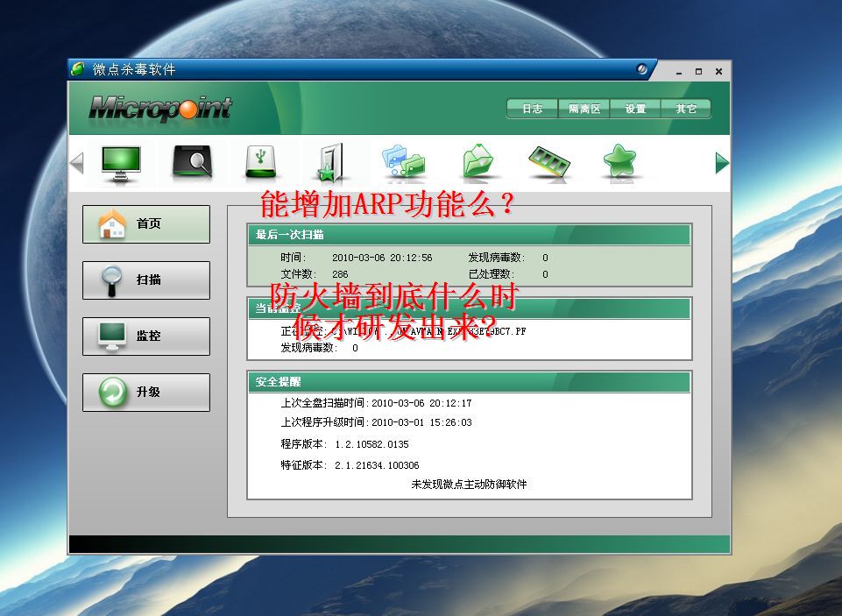The image size is (842, 616).
Task: Minimize the 微点杀毒软件 window
Action: (x=679, y=72)
